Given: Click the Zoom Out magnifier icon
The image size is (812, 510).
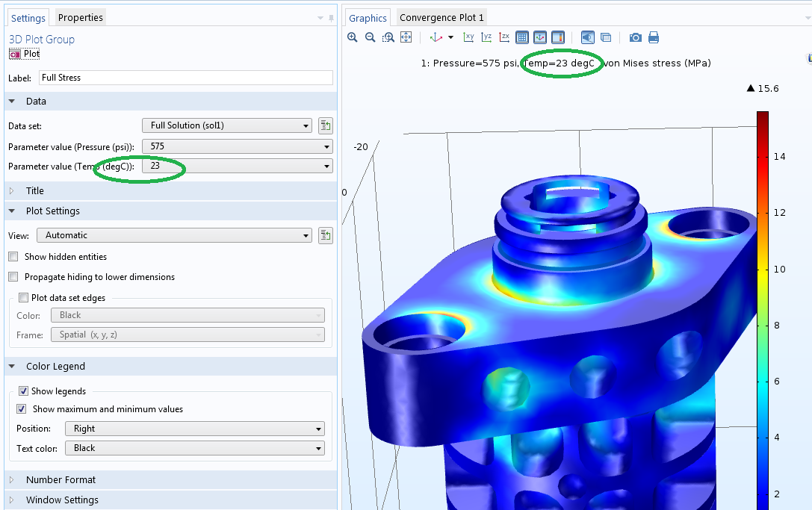Looking at the screenshot, I should tap(370, 37).
